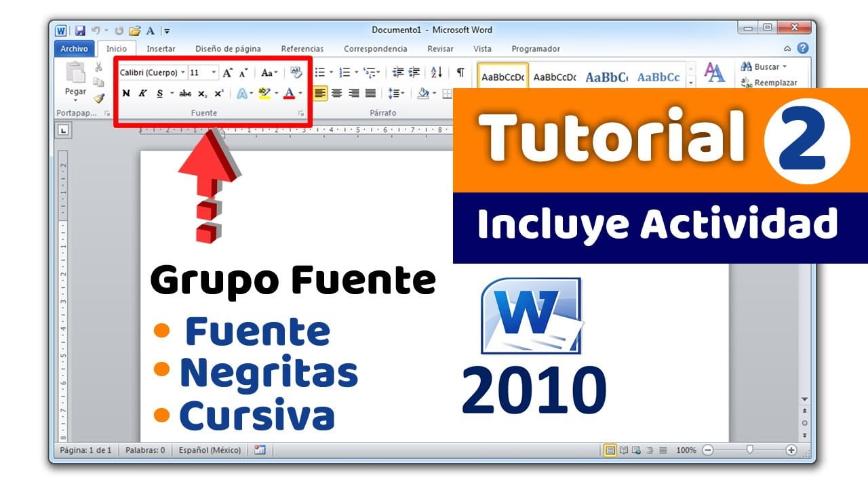Screen dimensions: 868x488
Task: Click the Repeat icon in the quick access toolbar
Action: coord(119,30)
